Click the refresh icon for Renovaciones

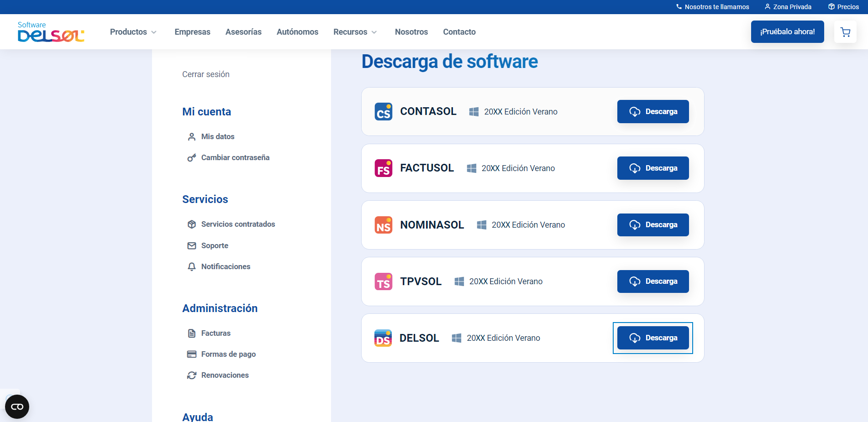pyautogui.click(x=192, y=375)
